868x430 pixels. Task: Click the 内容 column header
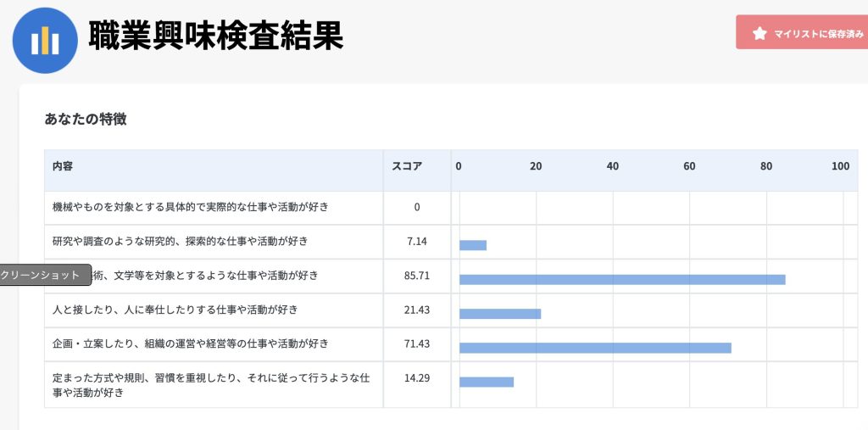[63, 166]
